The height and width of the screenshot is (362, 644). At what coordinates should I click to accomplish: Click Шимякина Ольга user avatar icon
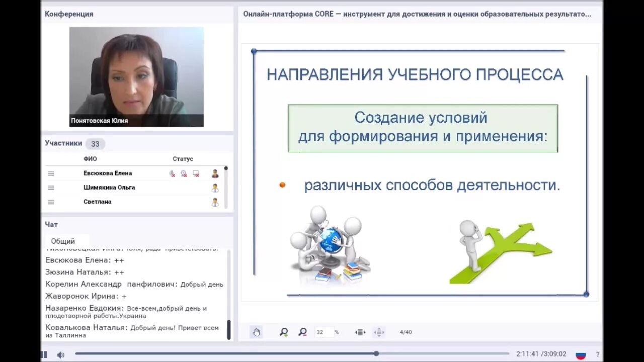point(215,188)
